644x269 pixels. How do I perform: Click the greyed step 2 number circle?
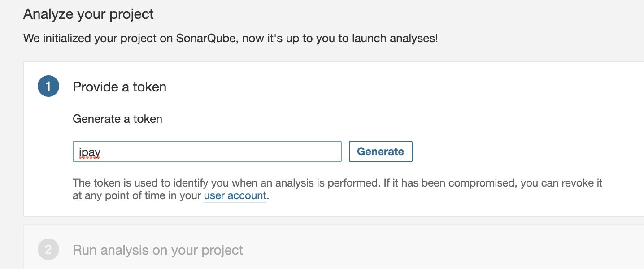[x=48, y=250]
